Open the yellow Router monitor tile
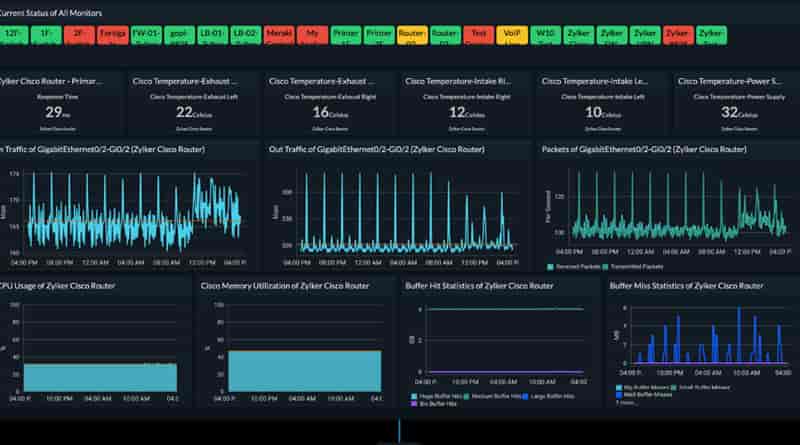Image resolution: width=800 pixels, height=445 pixels. click(412, 35)
